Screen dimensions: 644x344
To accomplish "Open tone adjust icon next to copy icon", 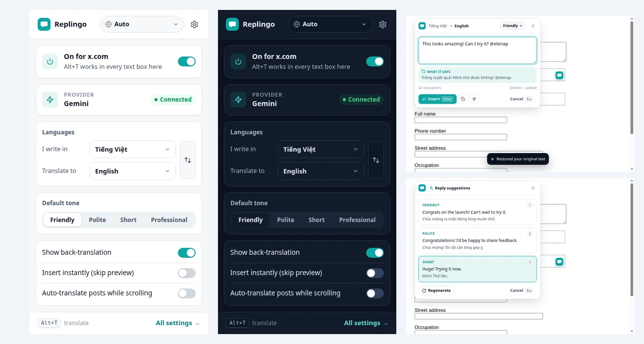I will pos(474,99).
